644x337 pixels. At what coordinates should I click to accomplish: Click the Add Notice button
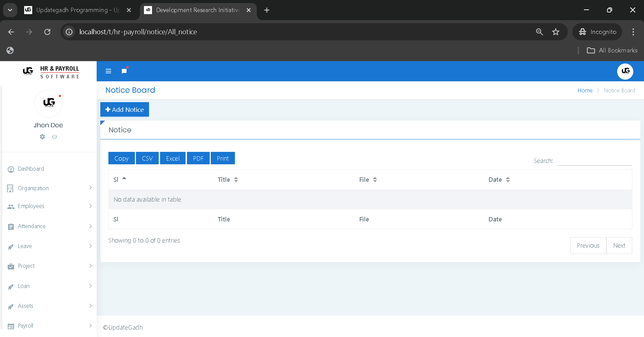pos(125,110)
